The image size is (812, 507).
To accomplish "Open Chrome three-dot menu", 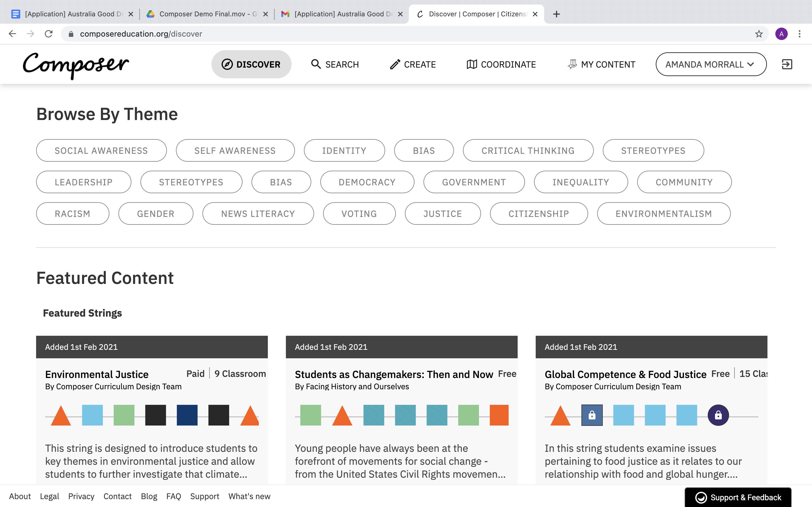I will coord(800,34).
